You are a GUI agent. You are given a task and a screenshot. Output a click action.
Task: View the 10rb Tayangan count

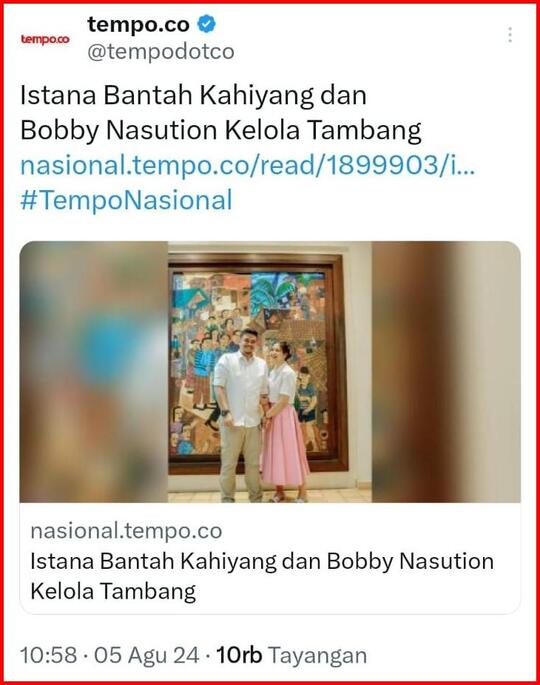(x=291, y=656)
